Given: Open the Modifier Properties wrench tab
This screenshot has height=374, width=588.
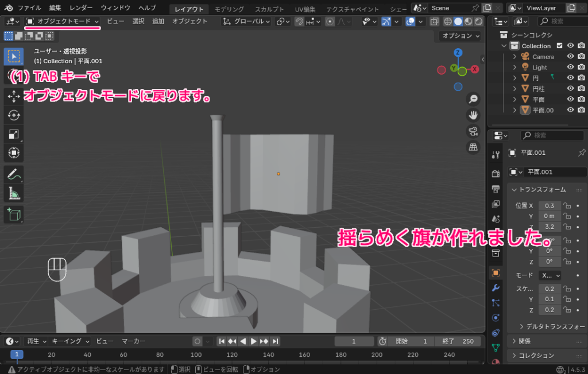Looking at the screenshot, I should point(495,288).
